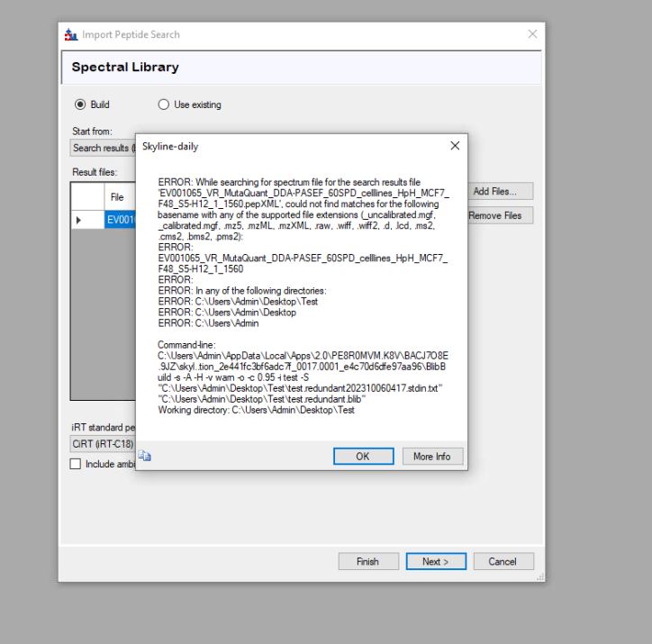Click the File column header
The image size is (652, 644).
pyautogui.click(x=117, y=196)
